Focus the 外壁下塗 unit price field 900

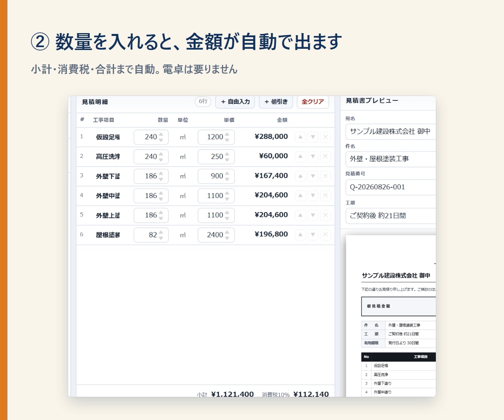[x=216, y=176]
